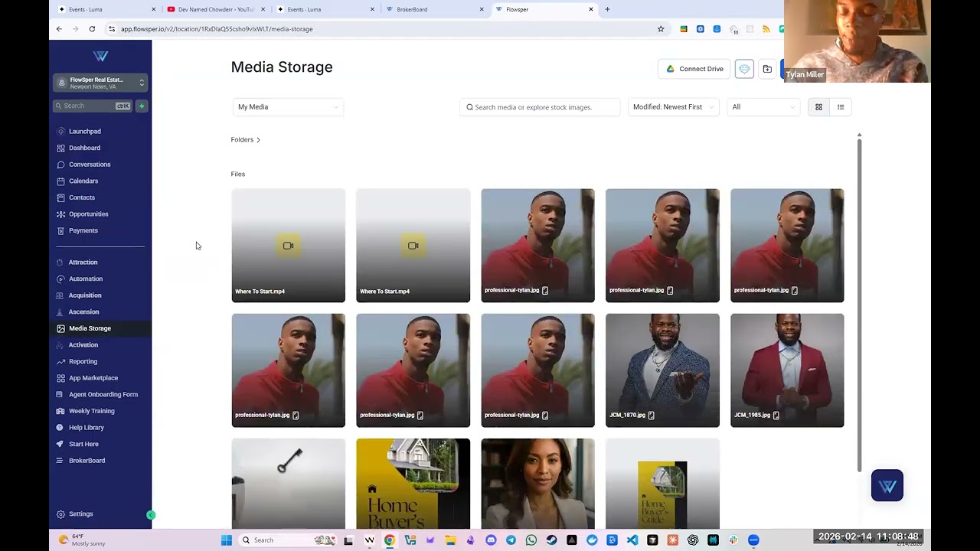This screenshot has height=551, width=980.
Task: Click the Weekly Training sidebar icon
Action: click(60, 411)
